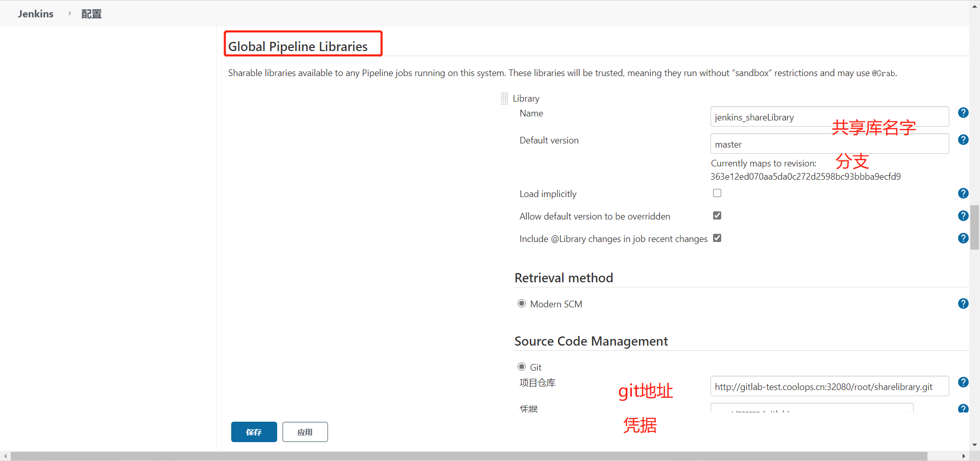Click the scroll left arrow
The width and height of the screenshot is (980, 461).
click(x=5, y=456)
